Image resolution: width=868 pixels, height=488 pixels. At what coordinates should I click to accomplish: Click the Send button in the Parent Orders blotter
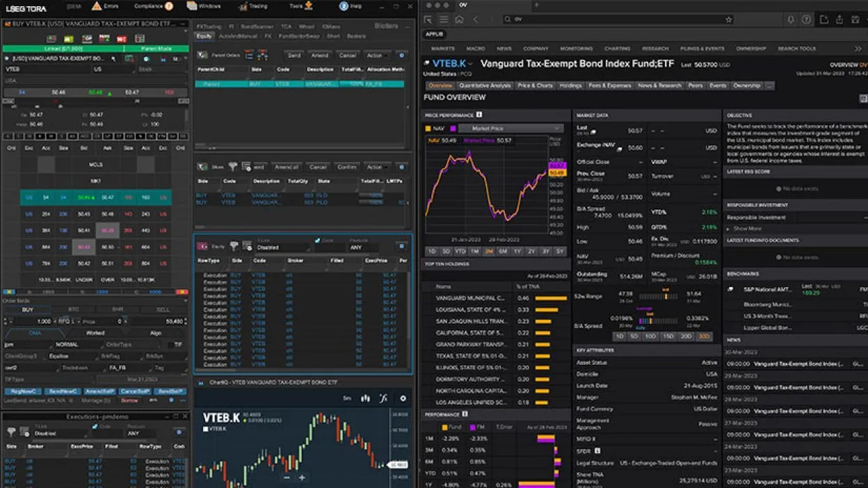[294, 55]
